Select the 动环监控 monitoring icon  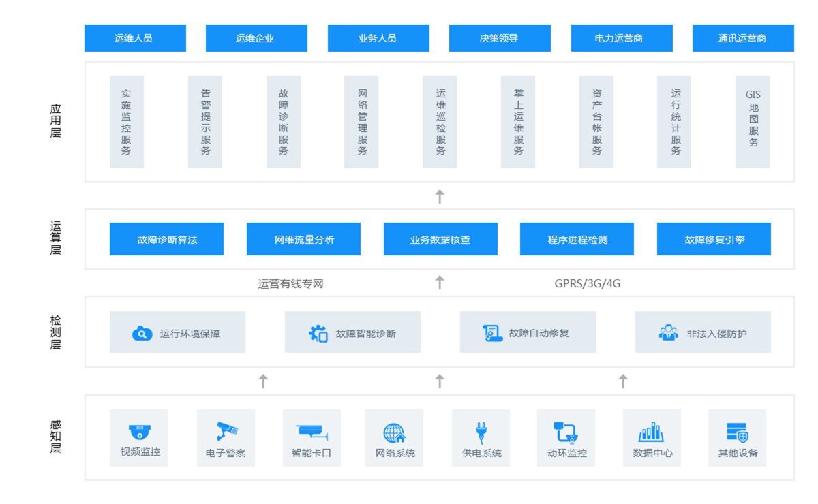tap(565, 429)
